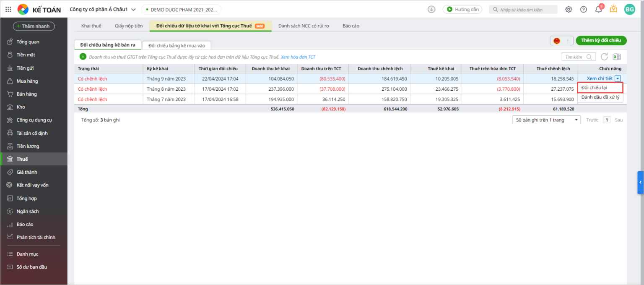Click the notification bell icon
This screenshot has height=285, width=644.
pos(598,9)
